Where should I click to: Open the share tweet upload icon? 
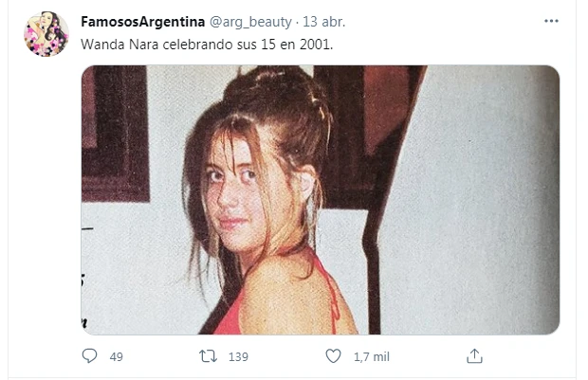coord(474,356)
